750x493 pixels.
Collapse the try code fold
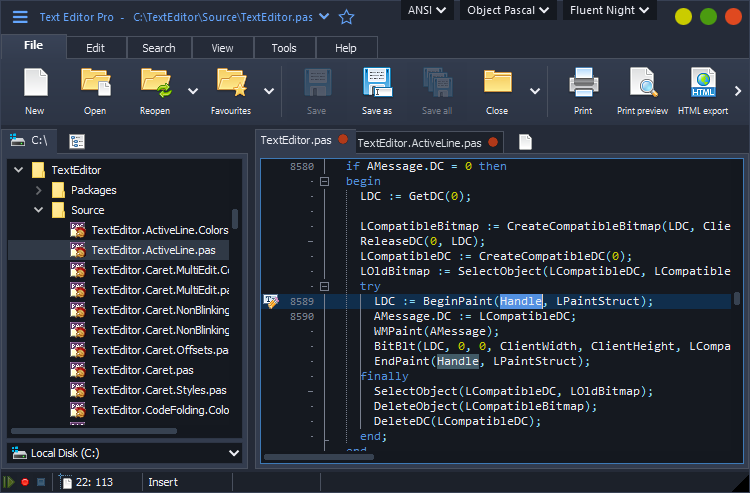324,286
